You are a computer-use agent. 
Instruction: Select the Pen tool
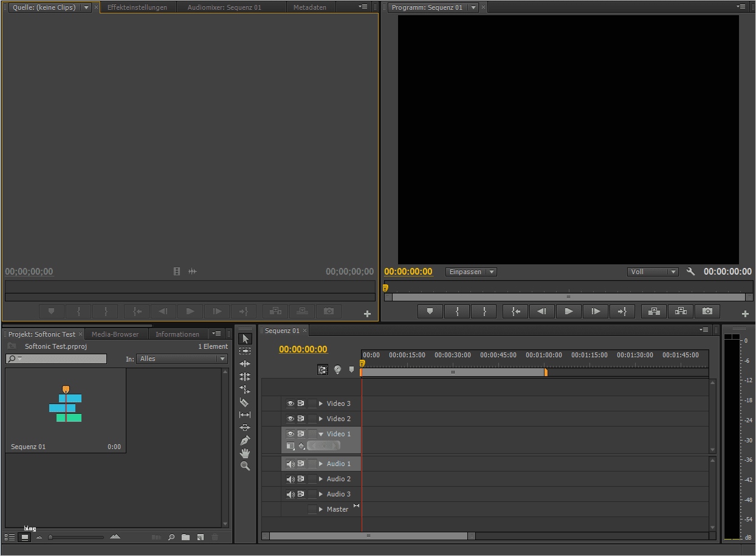tap(245, 440)
